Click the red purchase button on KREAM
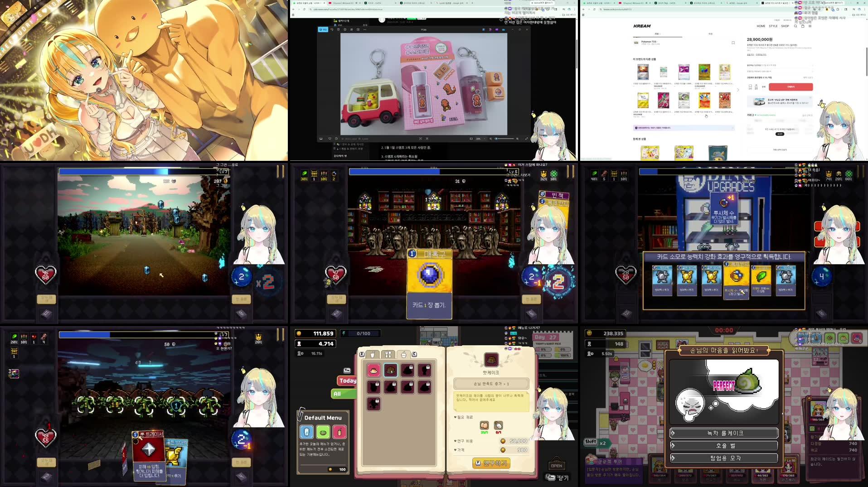 pos(790,87)
